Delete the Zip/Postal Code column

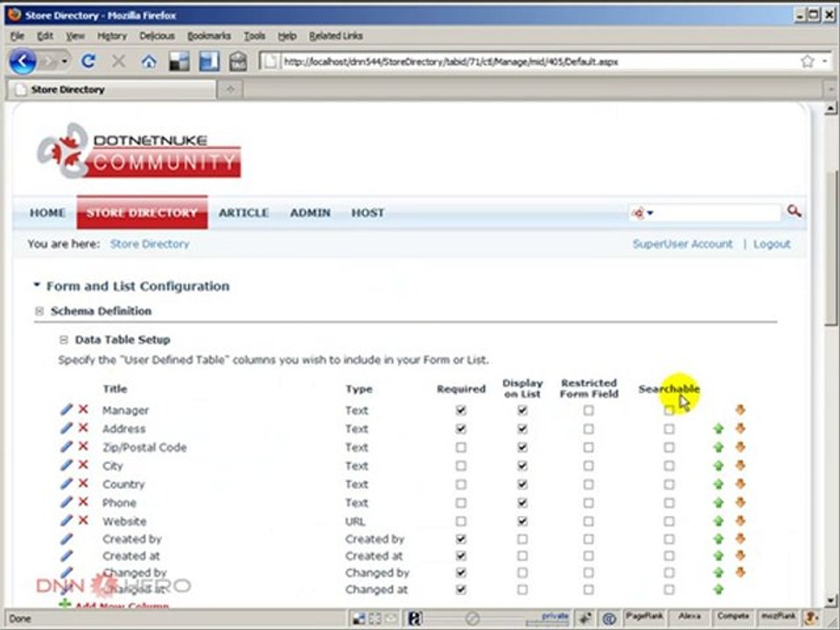[83, 445]
